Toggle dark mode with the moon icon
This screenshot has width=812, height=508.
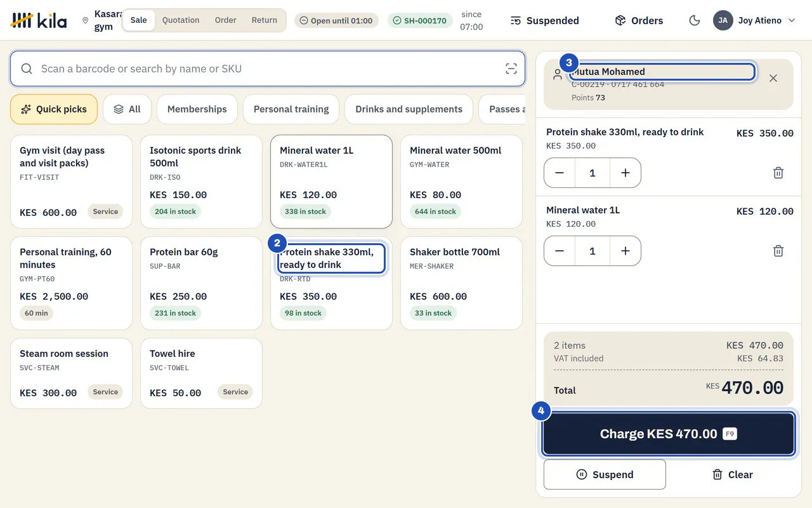point(695,20)
